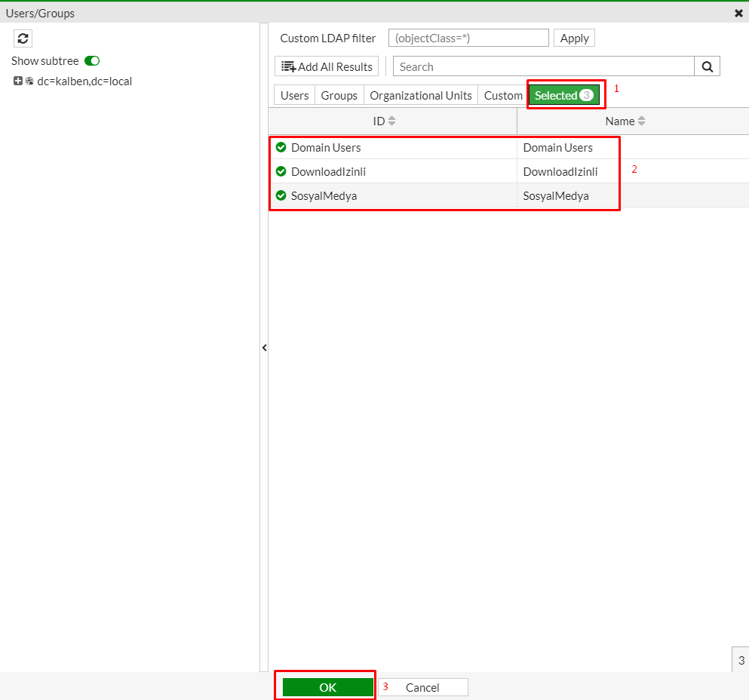Click DownloadIzinli in Name column
749x700 pixels.
pyautogui.click(x=560, y=171)
